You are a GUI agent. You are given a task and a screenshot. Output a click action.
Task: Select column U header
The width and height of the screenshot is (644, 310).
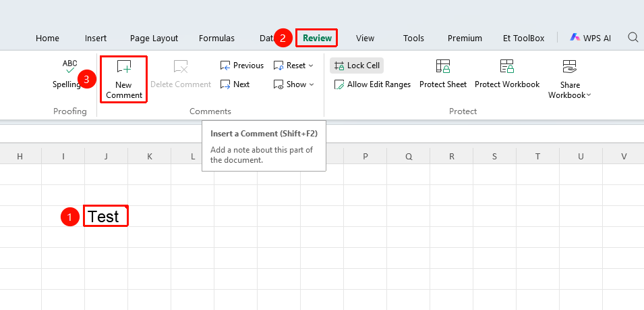point(581,156)
